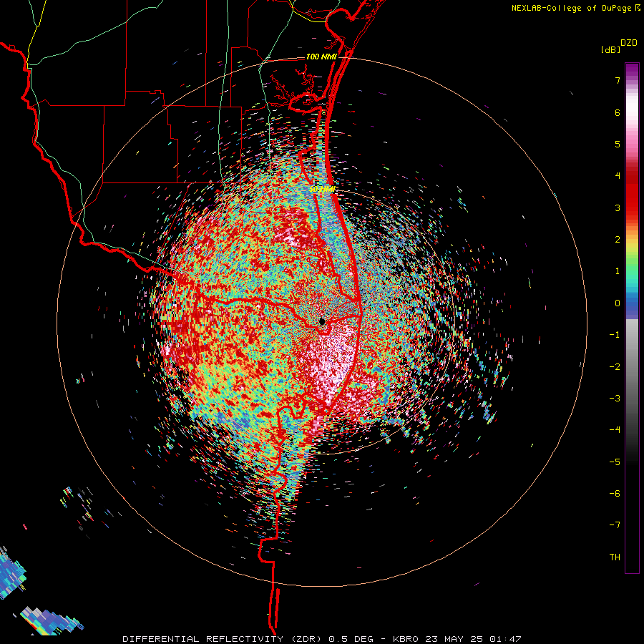Click the [dB] units label
Image resolution: width=644 pixels, height=644 pixels.
click(610, 49)
